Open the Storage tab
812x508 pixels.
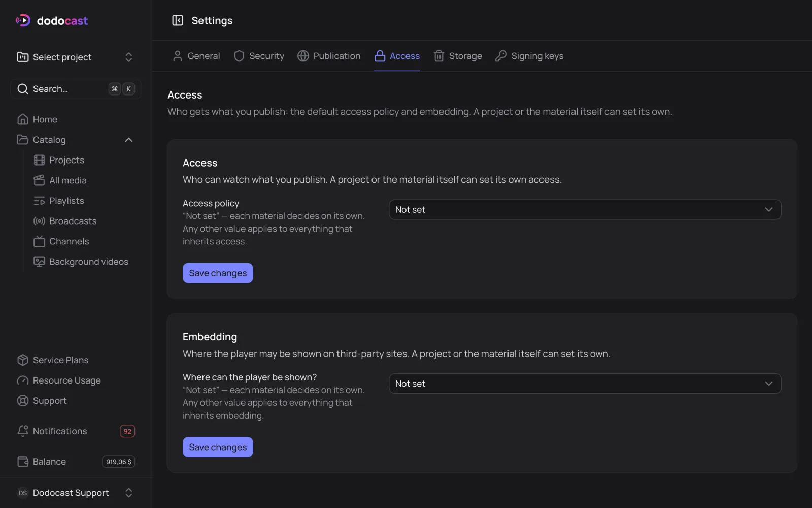tap(458, 56)
